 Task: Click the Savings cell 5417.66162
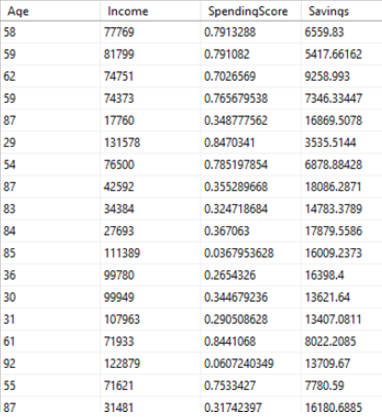pyautogui.click(x=342, y=54)
